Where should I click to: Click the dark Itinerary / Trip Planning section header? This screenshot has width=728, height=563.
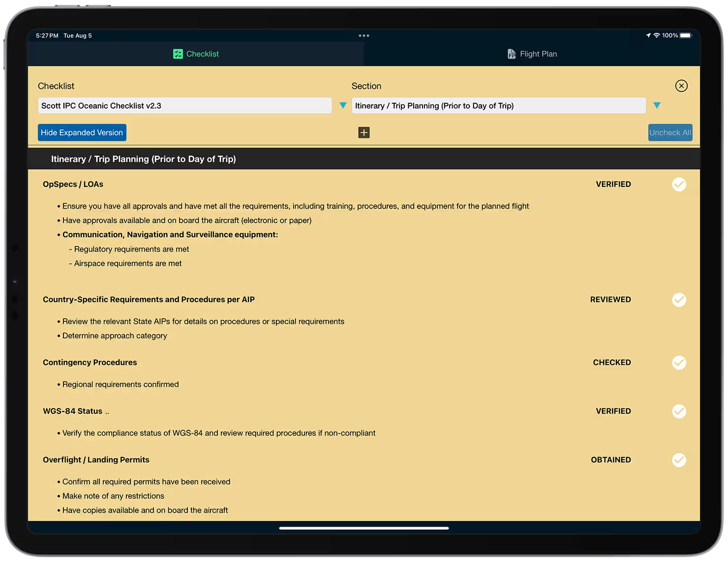click(x=364, y=159)
